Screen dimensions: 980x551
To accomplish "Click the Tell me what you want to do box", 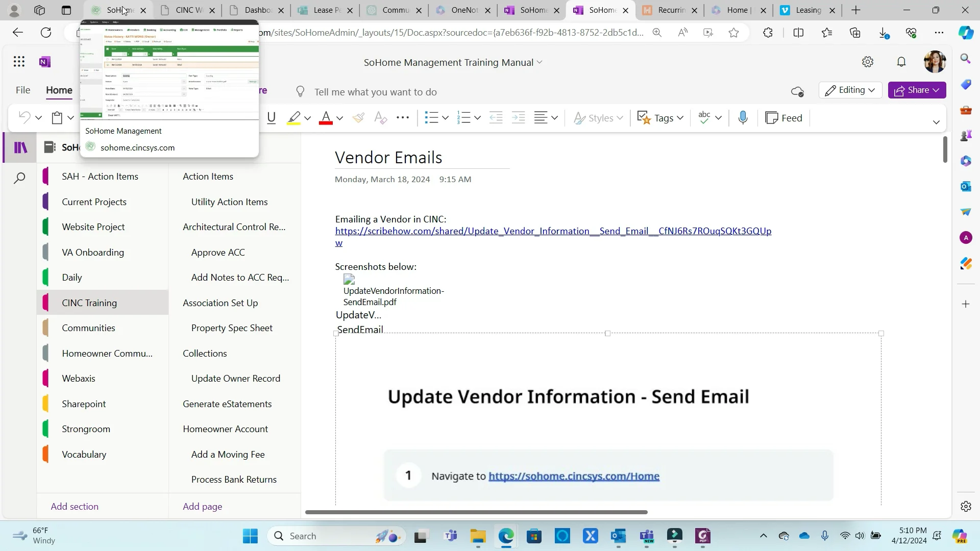I will click(376, 92).
